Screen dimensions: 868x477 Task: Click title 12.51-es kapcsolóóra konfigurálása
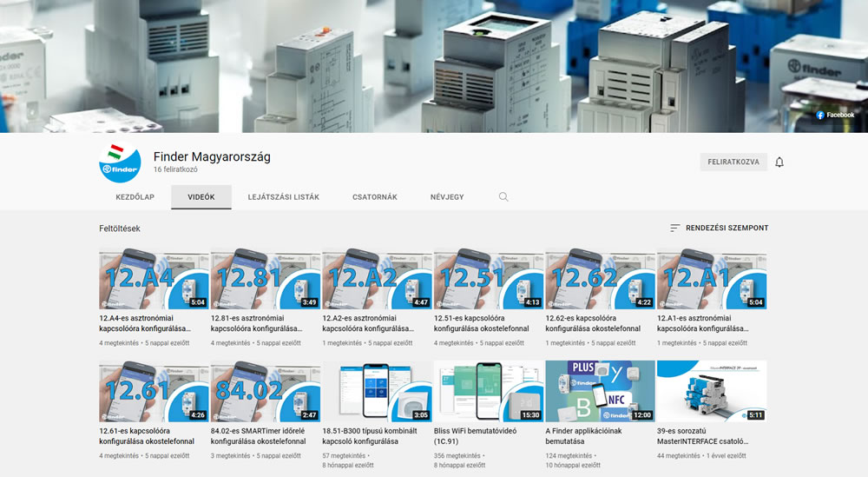482,323
